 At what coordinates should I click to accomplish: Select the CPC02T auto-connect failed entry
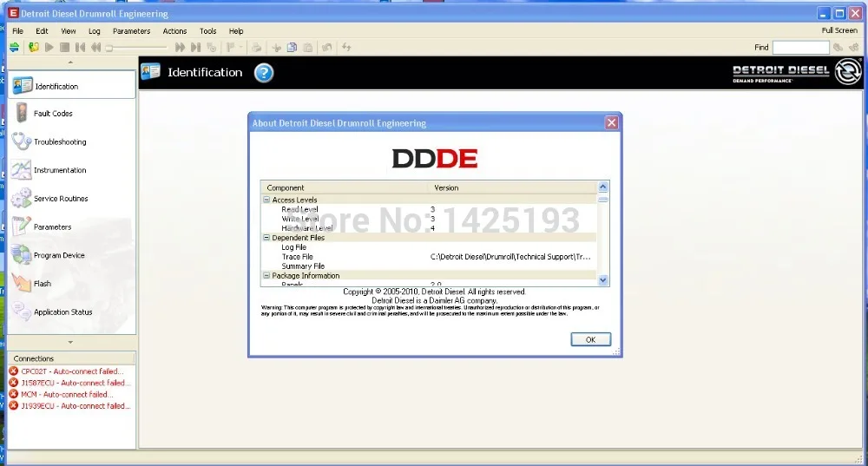coord(71,371)
